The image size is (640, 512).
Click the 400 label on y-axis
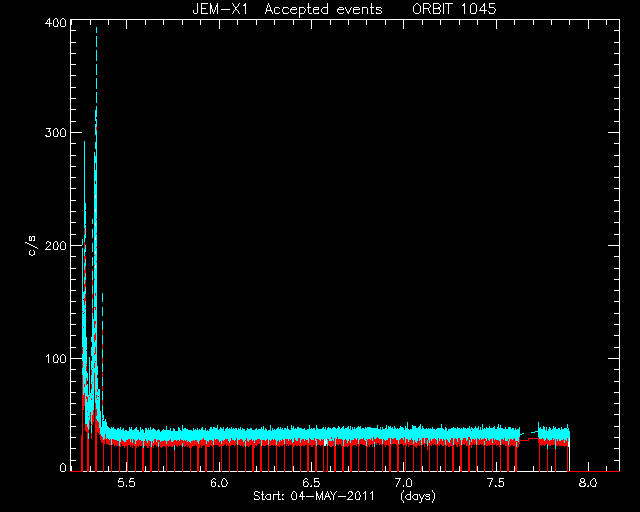coord(55,23)
